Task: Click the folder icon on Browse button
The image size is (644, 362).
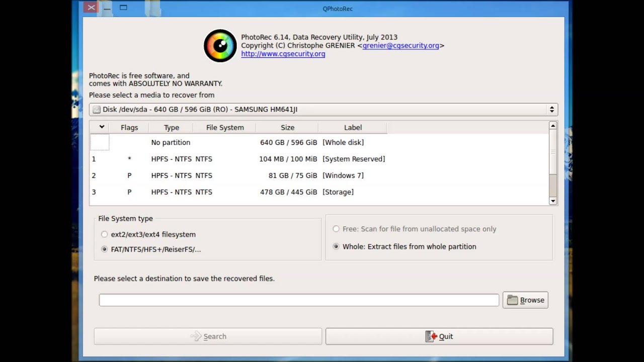Action: point(512,300)
